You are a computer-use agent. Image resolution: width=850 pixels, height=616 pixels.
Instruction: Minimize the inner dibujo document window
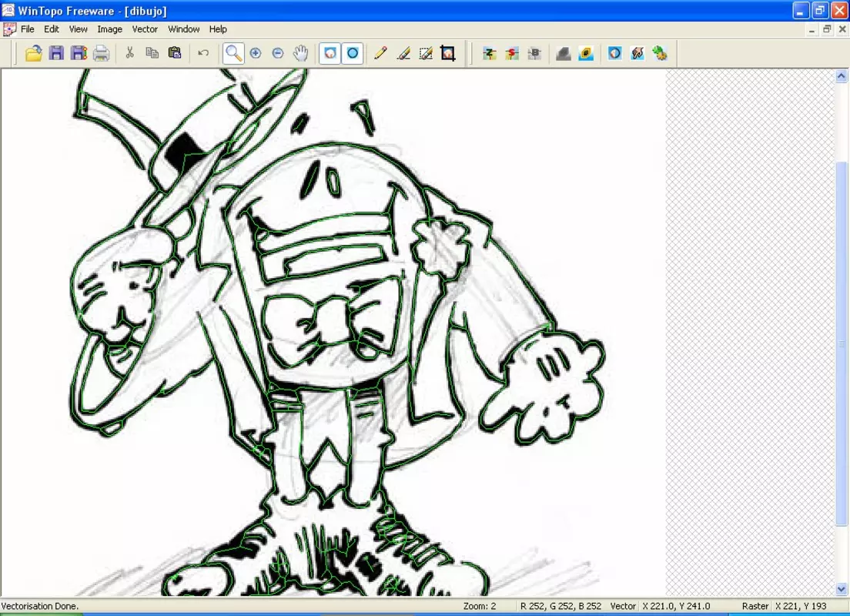(x=812, y=29)
